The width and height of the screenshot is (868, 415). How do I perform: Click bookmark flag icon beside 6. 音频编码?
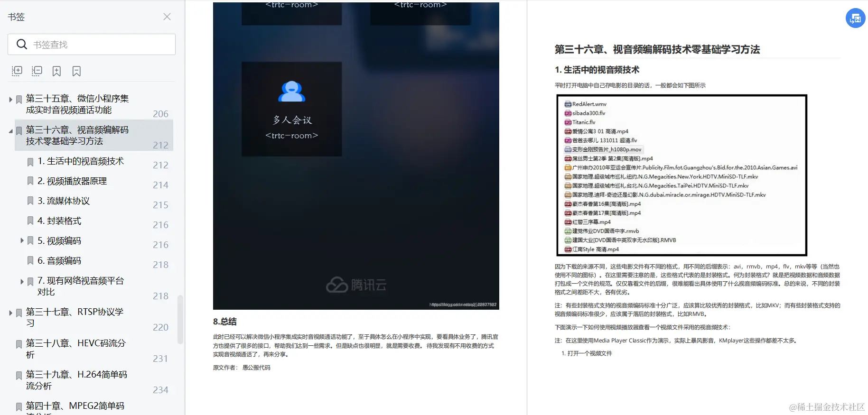(30, 261)
